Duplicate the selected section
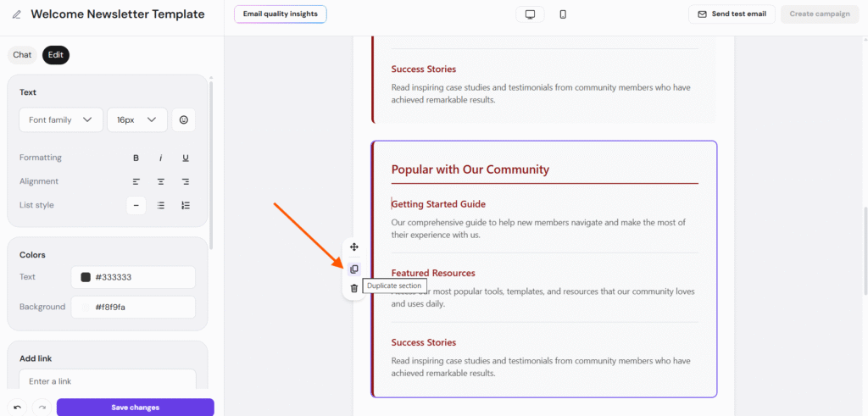Viewport: 868px width, 416px height. click(354, 269)
